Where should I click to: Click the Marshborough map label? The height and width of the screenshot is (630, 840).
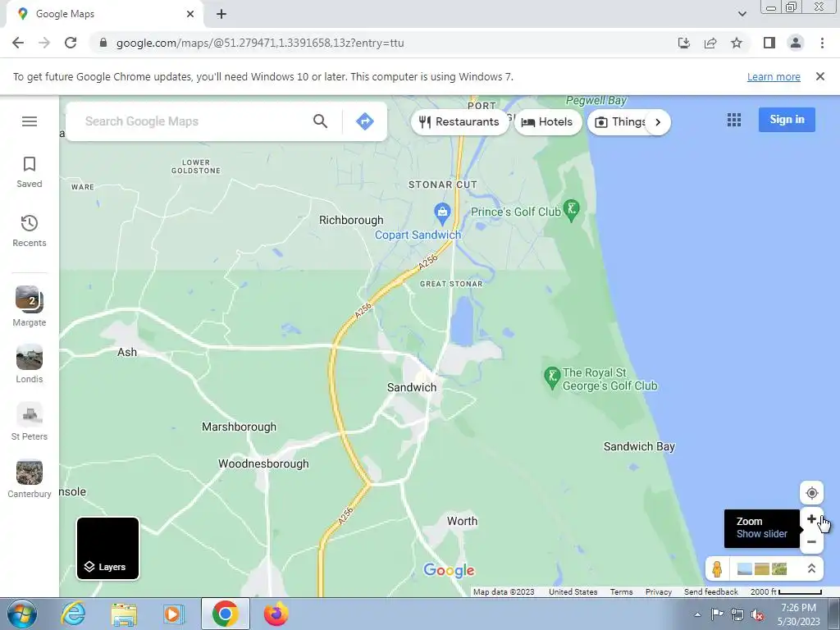[239, 427]
